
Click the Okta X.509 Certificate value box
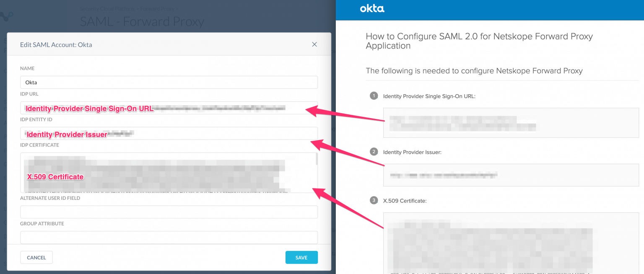[511, 243]
